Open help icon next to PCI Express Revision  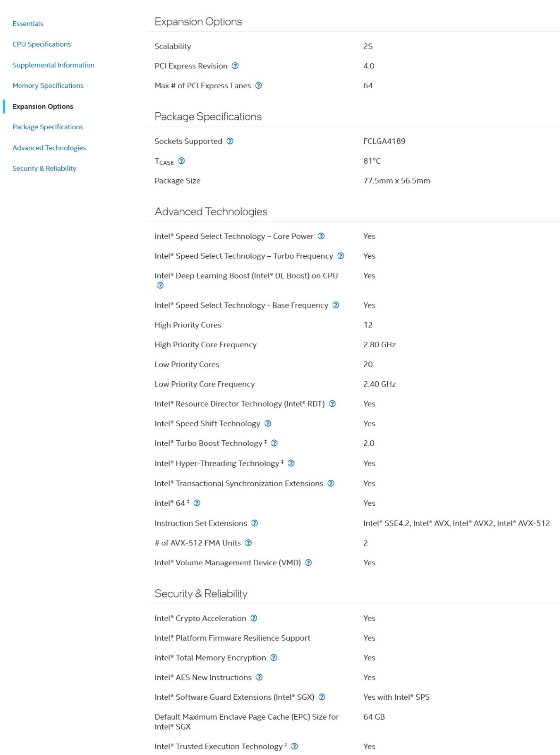click(x=235, y=66)
